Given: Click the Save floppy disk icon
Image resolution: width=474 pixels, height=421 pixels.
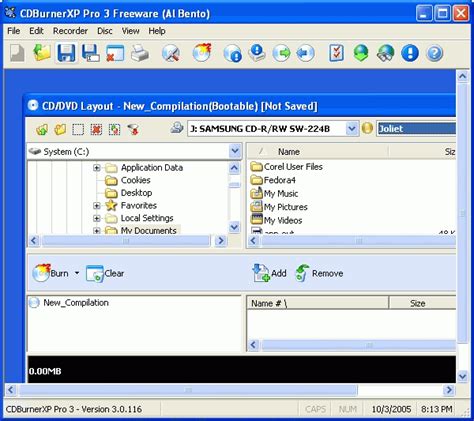Looking at the screenshot, I should coord(66,53).
